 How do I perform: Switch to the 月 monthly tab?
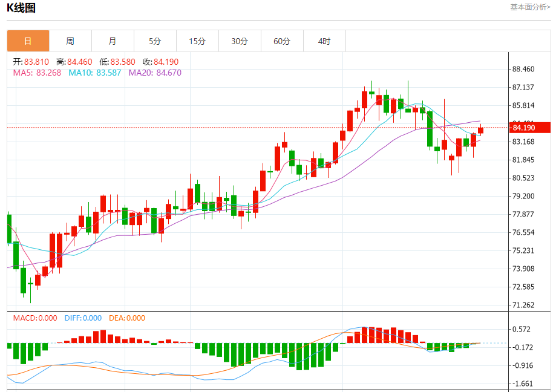(113, 41)
